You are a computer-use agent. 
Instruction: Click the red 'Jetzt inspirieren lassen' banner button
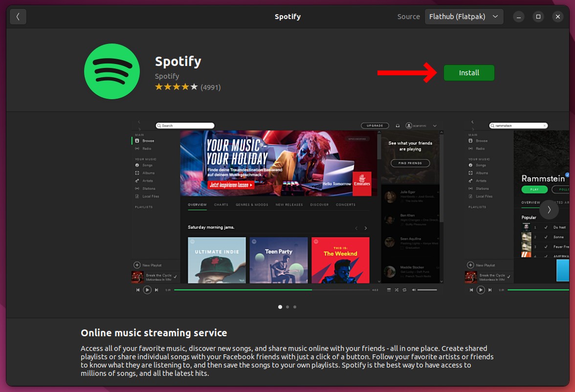tap(231, 185)
